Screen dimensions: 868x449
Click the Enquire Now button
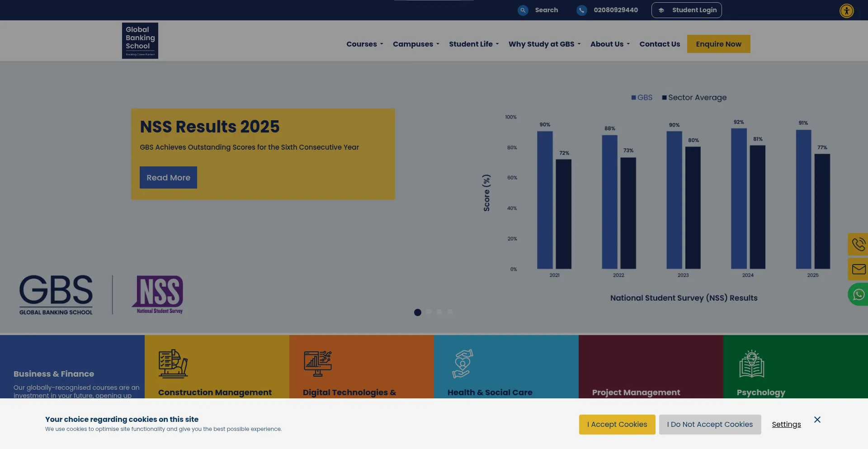click(x=719, y=44)
